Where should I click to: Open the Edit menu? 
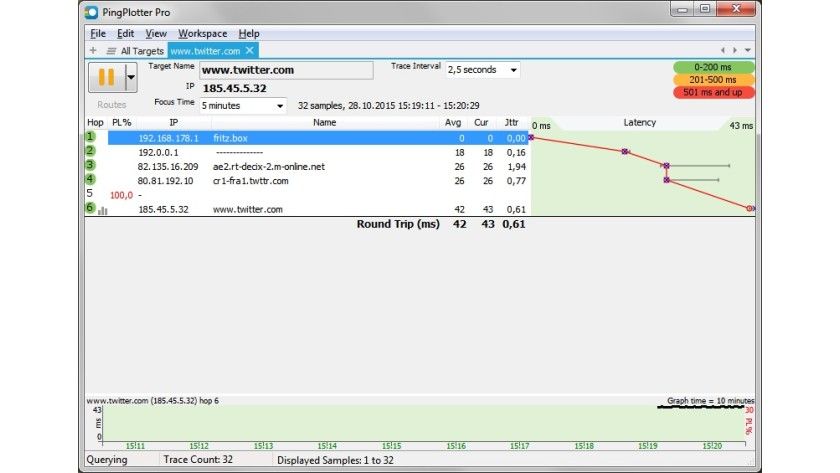click(x=125, y=33)
